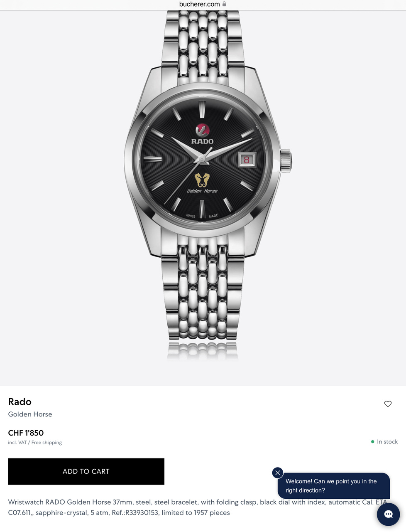The height and width of the screenshot is (532, 406).
Task: Click the bucherer.com address bar
Action: point(203,4)
